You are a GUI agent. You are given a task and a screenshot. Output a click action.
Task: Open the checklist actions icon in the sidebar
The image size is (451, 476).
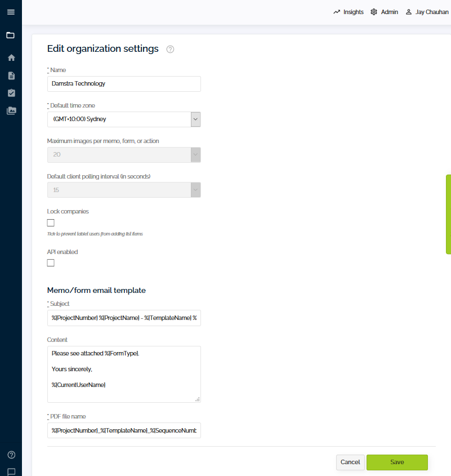11,93
